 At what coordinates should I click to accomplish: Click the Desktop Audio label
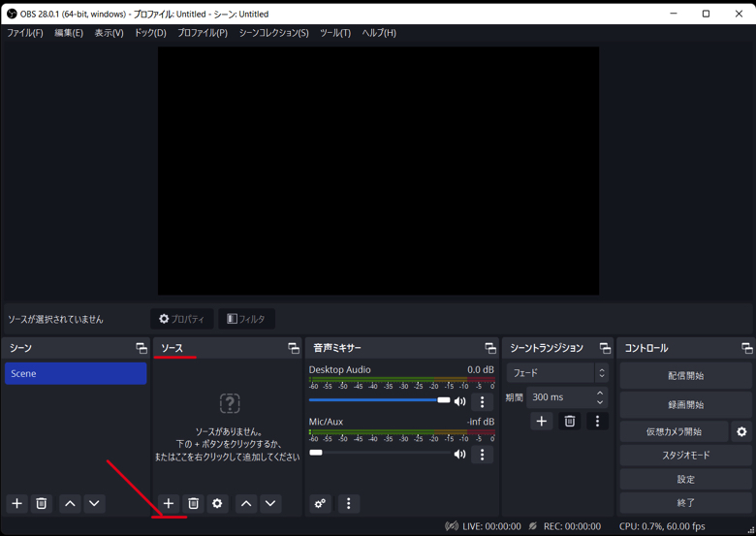pos(339,369)
